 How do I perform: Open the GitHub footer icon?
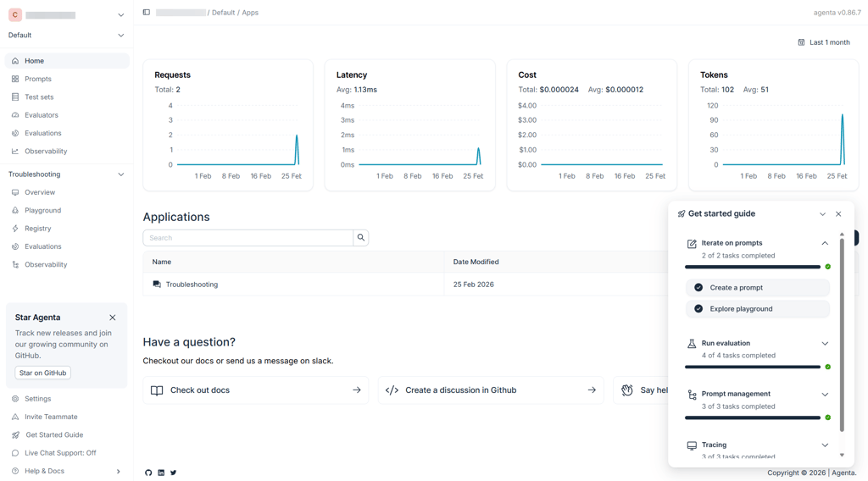tap(148, 473)
